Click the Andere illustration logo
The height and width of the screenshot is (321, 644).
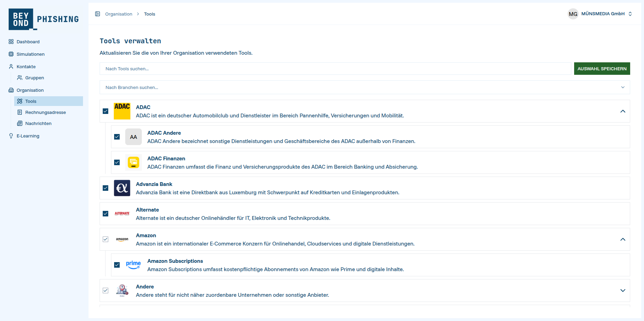(122, 291)
